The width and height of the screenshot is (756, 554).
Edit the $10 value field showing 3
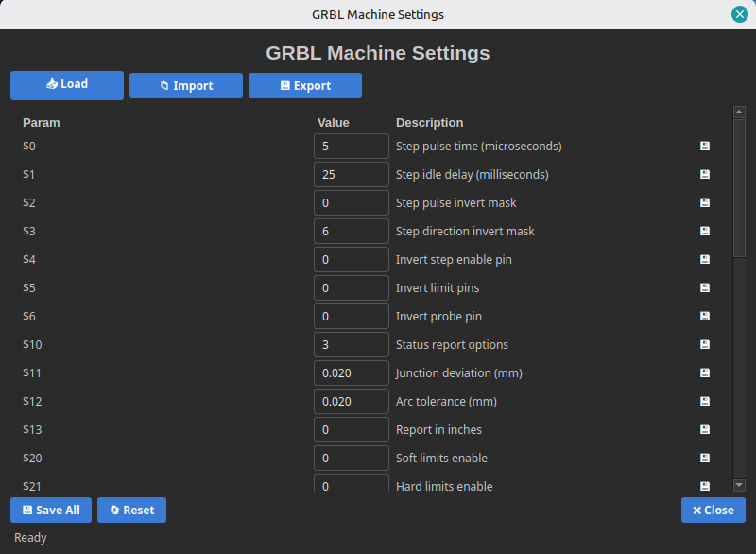(352, 345)
